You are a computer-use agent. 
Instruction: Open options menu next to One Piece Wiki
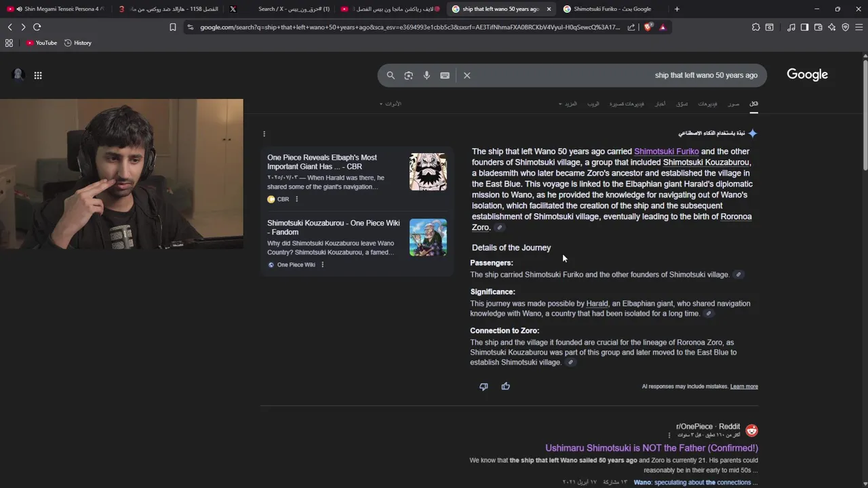[322, 264]
